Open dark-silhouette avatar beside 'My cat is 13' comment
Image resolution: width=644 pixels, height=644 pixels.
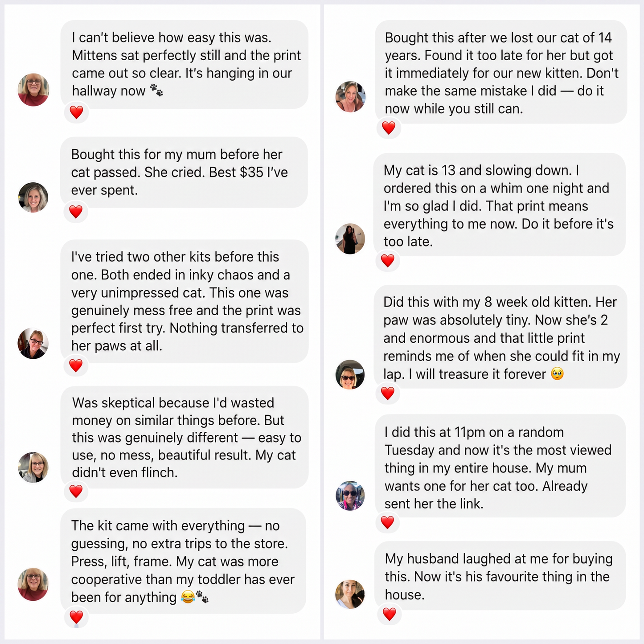[x=350, y=239]
